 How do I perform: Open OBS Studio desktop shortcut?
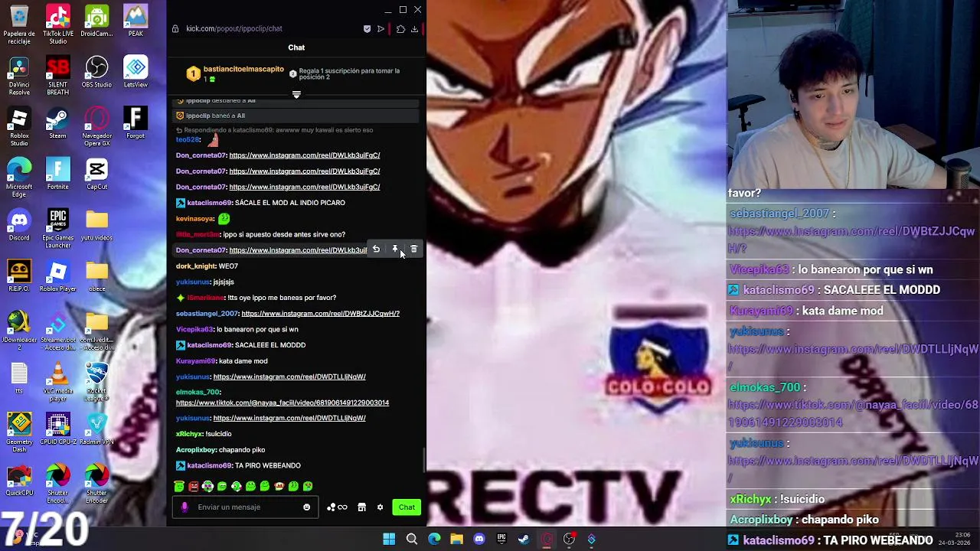pos(96,73)
